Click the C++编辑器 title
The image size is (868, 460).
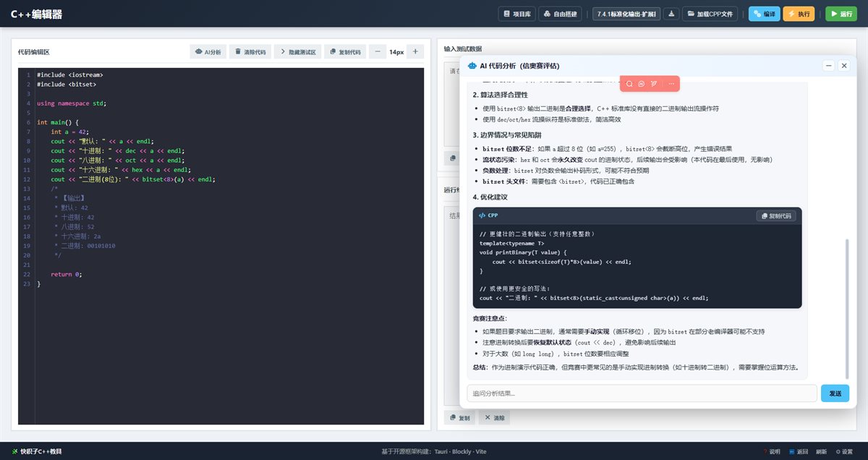tap(36, 14)
